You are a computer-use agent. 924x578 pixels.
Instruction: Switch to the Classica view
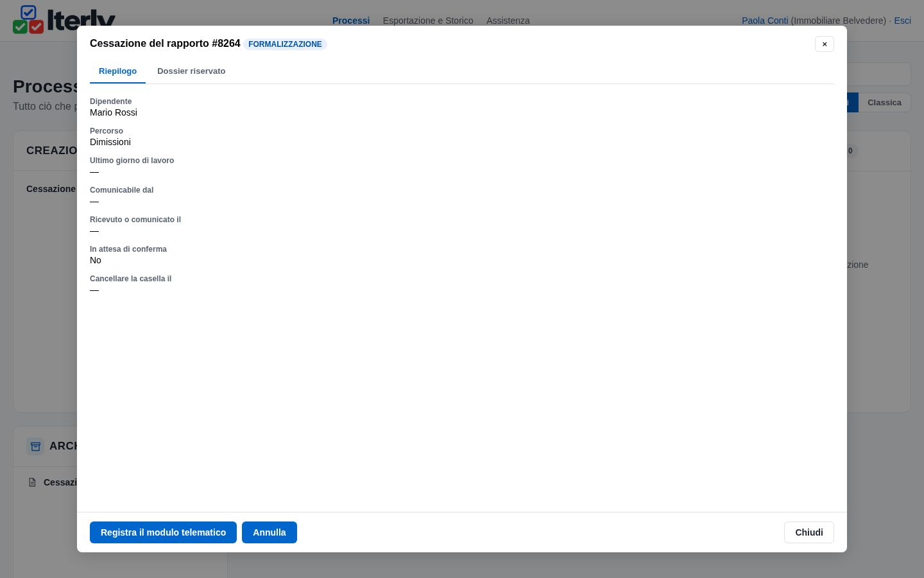(x=884, y=103)
